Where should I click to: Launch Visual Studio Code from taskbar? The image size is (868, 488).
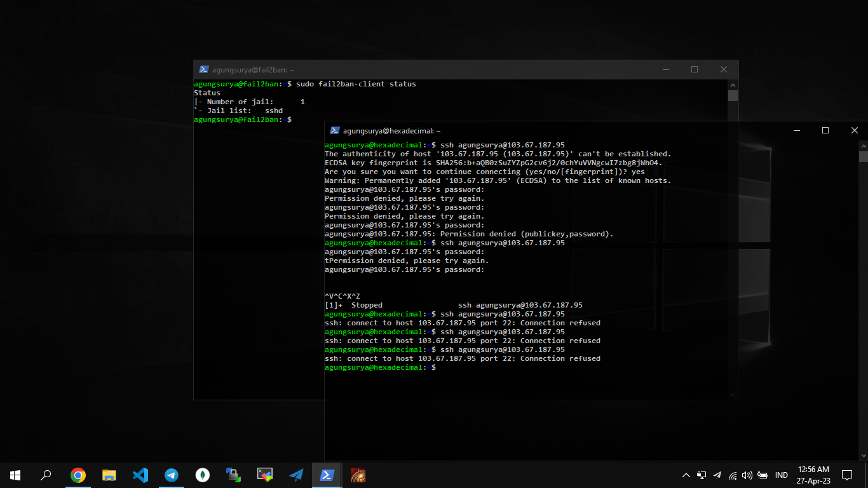140,475
